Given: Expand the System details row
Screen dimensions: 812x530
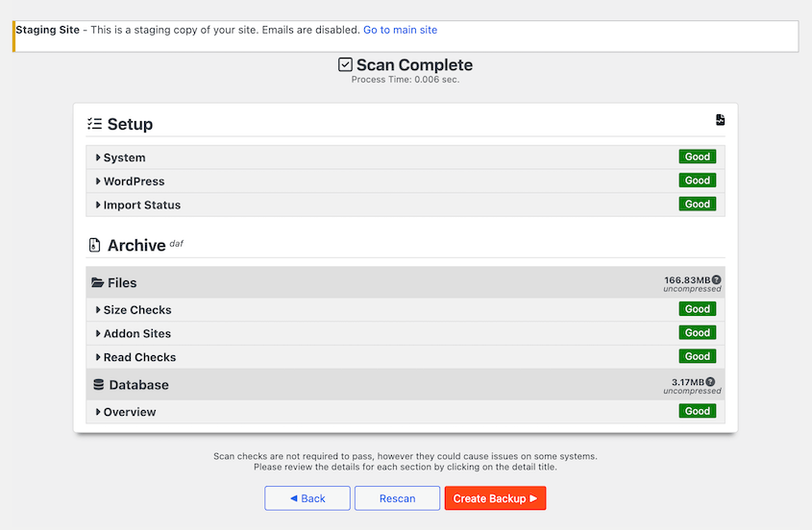Looking at the screenshot, I should tap(124, 157).
